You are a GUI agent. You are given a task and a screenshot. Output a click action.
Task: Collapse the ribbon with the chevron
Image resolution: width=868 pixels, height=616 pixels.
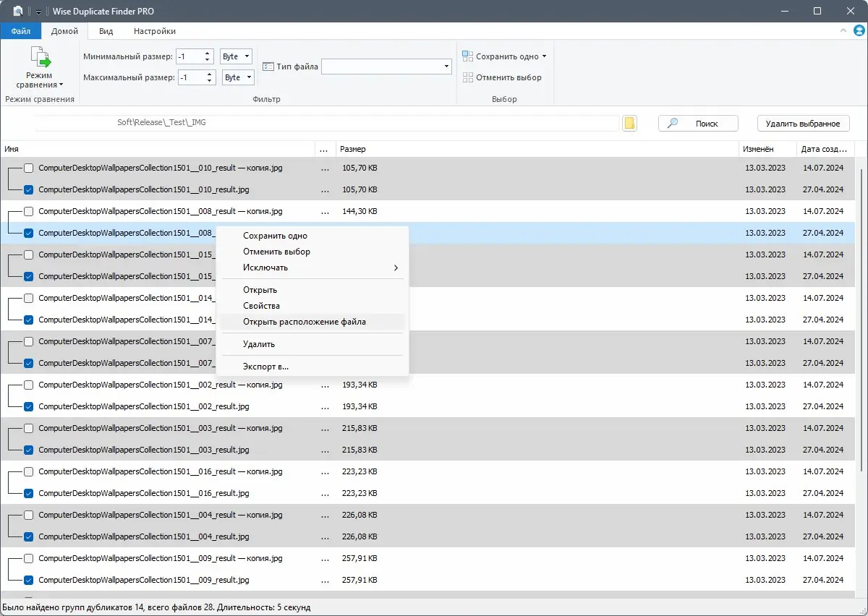pyautogui.click(x=843, y=31)
